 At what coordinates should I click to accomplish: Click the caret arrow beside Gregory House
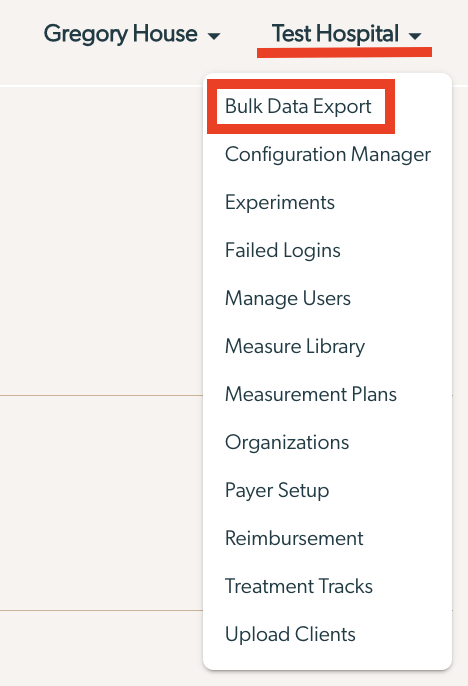pos(213,36)
